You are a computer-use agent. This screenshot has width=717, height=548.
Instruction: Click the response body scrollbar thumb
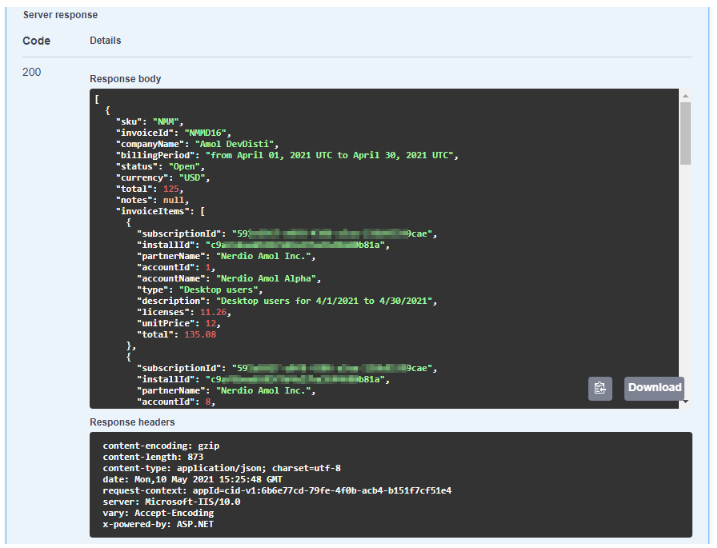pyautogui.click(x=685, y=133)
